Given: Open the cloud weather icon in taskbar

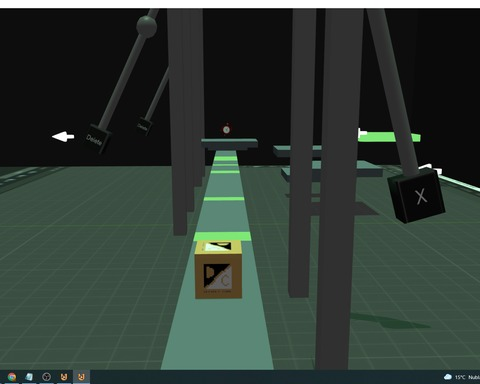Looking at the screenshot, I should pyautogui.click(x=448, y=377).
